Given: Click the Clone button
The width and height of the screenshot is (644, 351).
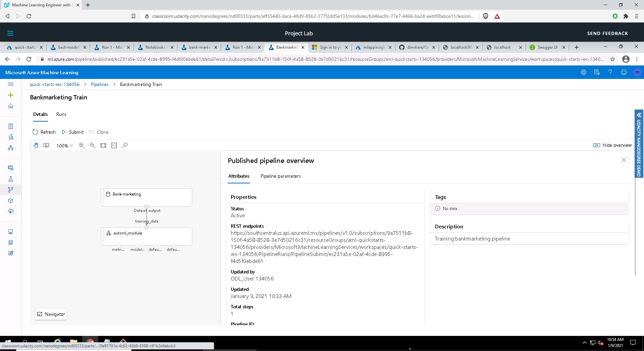Looking at the screenshot, I should 99,132.
